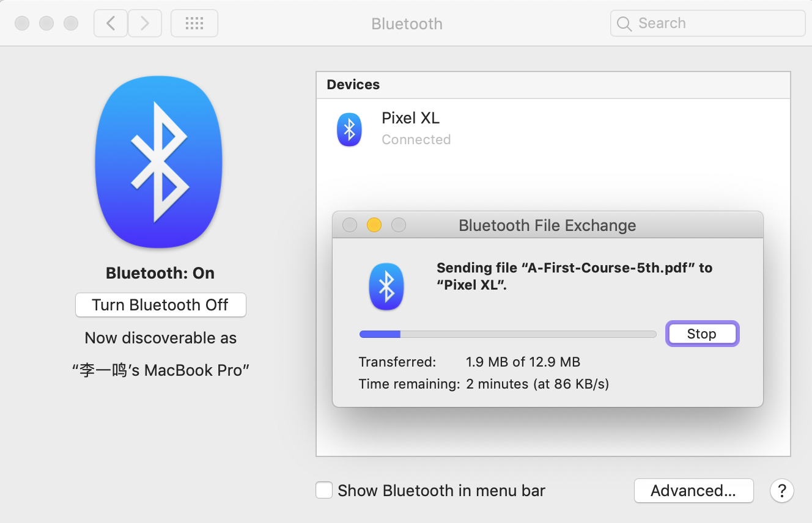Open help with the question mark
This screenshot has height=523, width=812.
point(781,491)
